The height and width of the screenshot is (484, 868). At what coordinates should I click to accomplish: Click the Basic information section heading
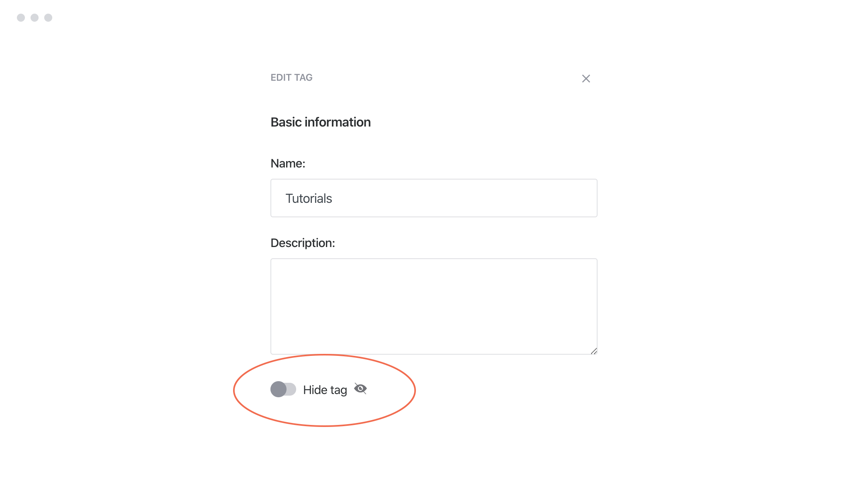click(320, 122)
